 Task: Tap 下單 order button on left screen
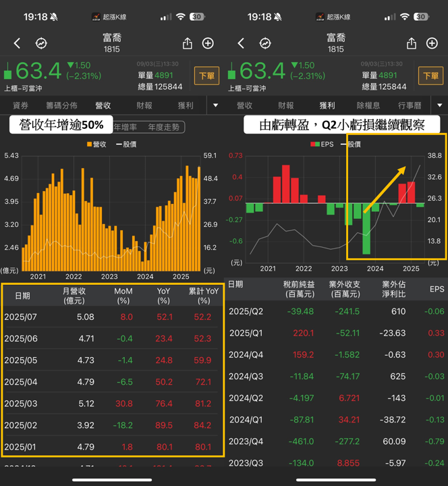click(206, 76)
